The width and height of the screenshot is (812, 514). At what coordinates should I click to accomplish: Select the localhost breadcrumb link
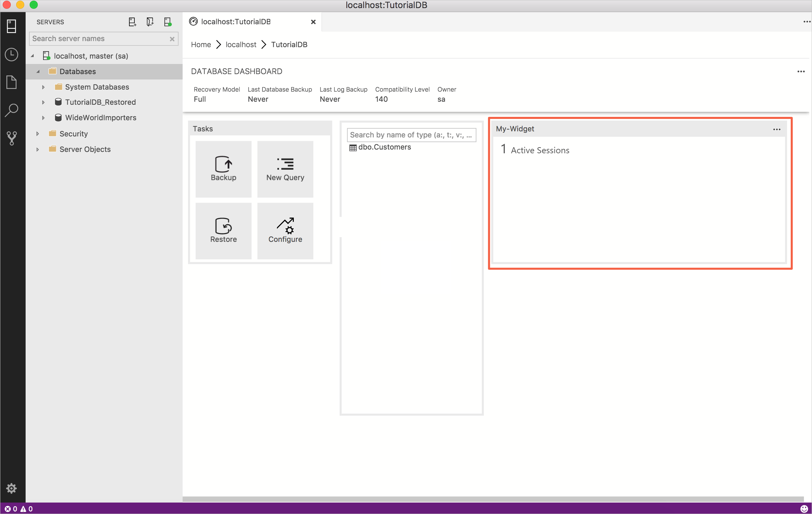(240, 44)
